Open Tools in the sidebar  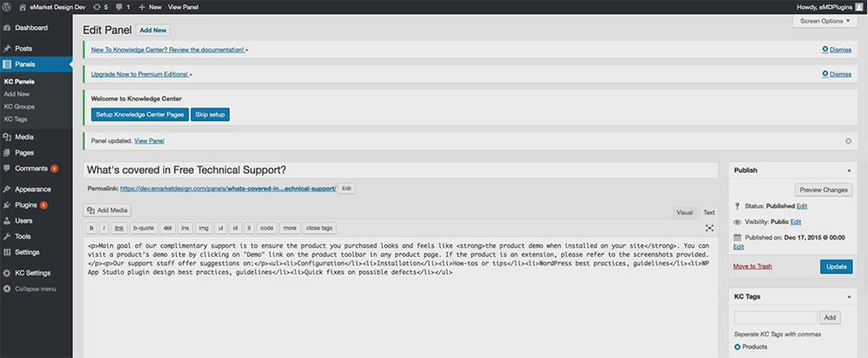click(x=23, y=237)
